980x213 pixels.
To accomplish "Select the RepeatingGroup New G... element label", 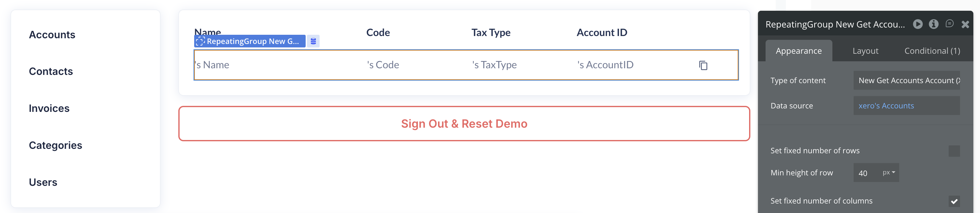I will pos(250,41).
